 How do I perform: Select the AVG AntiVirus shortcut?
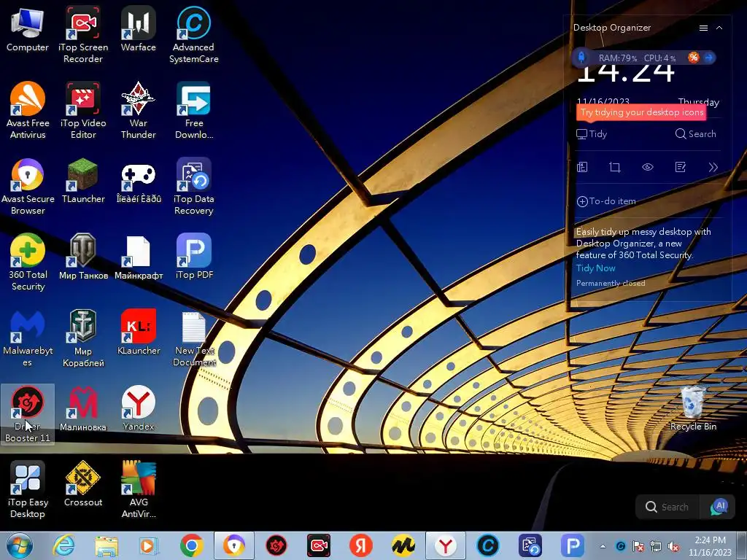(x=138, y=489)
